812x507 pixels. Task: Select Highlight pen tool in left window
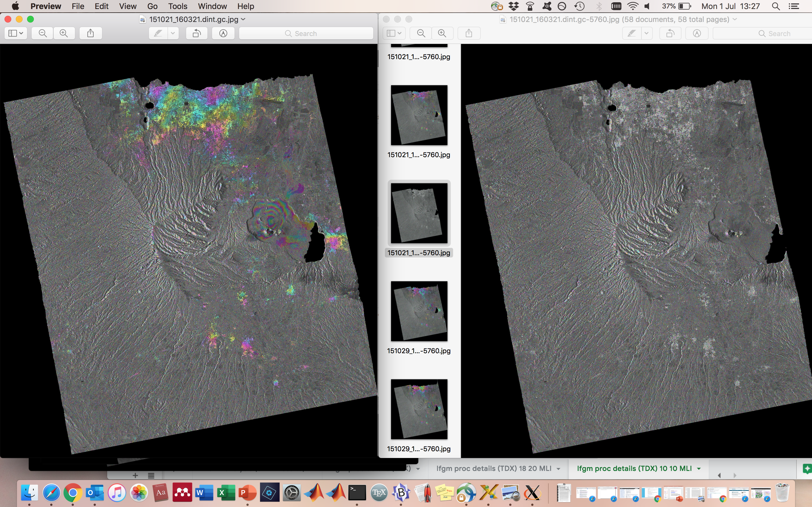(x=158, y=33)
